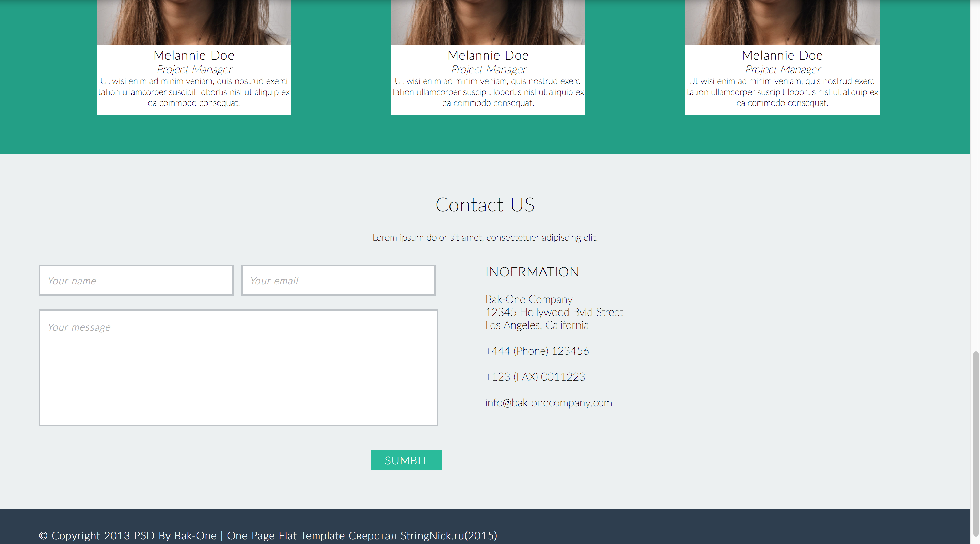Screen dimensions: 980x544
Task: Click the 'Lorem ipsum' subtitle under Contact US
Action: point(486,237)
